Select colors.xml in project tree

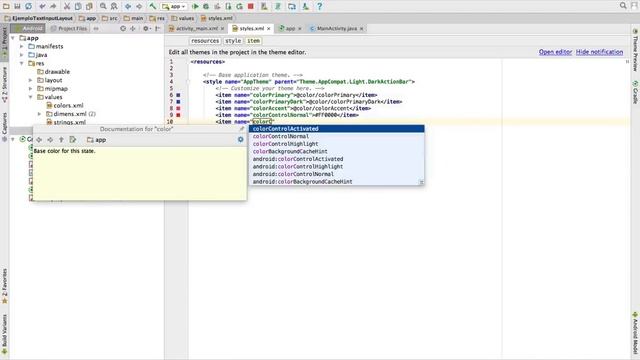pos(65,105)
